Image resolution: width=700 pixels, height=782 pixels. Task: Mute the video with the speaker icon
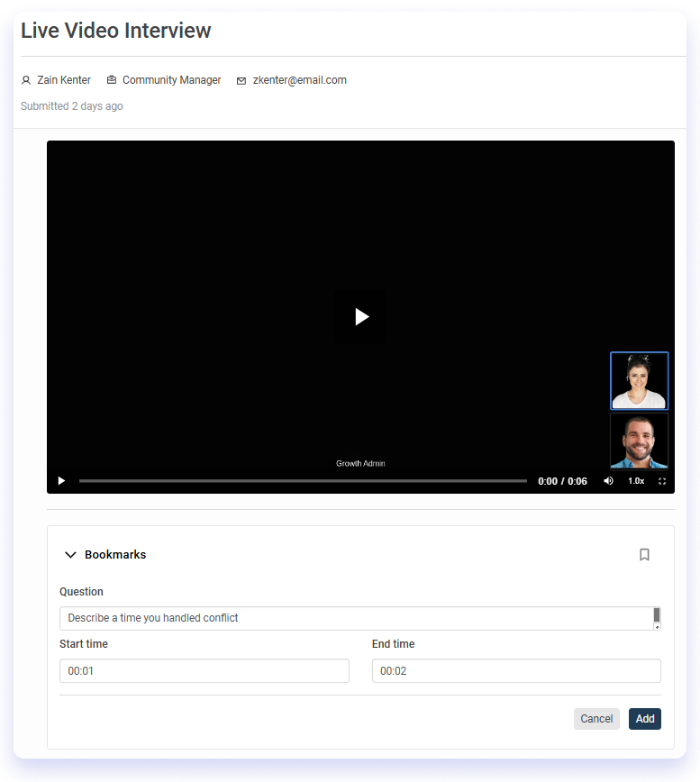(x=608, y=481)
